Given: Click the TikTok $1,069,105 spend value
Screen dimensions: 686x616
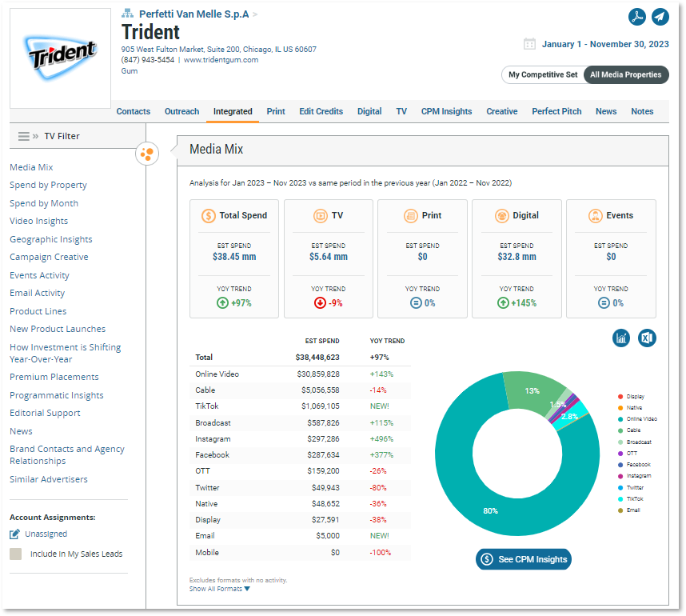Looking at the screenshot, I should click(x=321, y=406).
